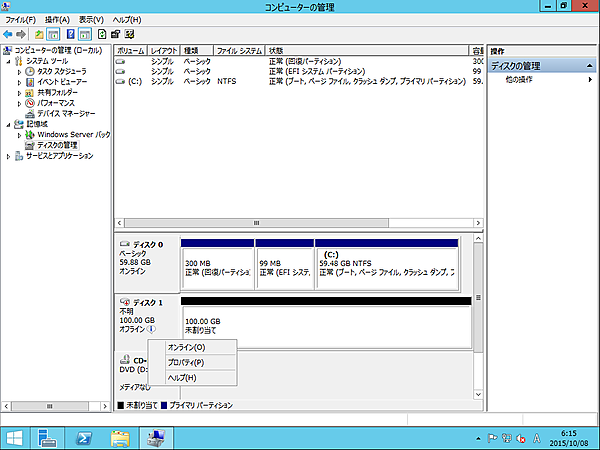Open File Explorer from the taskbar
600x450 pixels.
(x=120, y=437)
